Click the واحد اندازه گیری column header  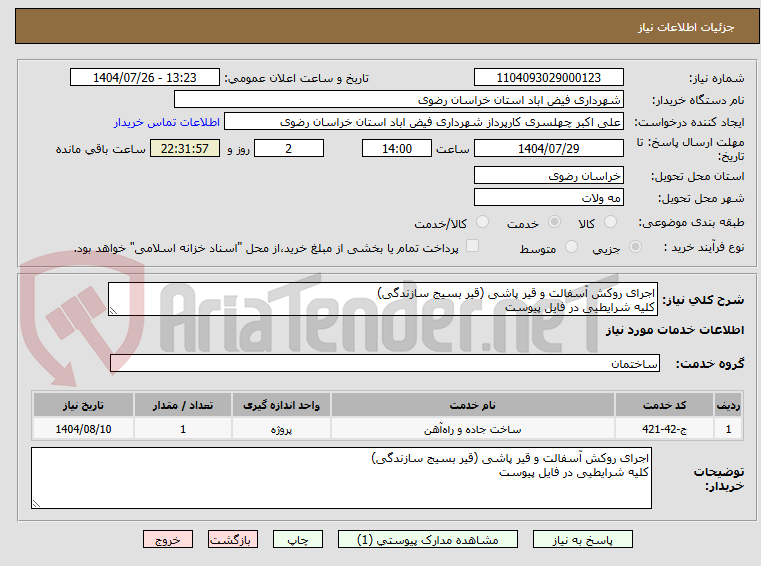(x=281, y=405)
